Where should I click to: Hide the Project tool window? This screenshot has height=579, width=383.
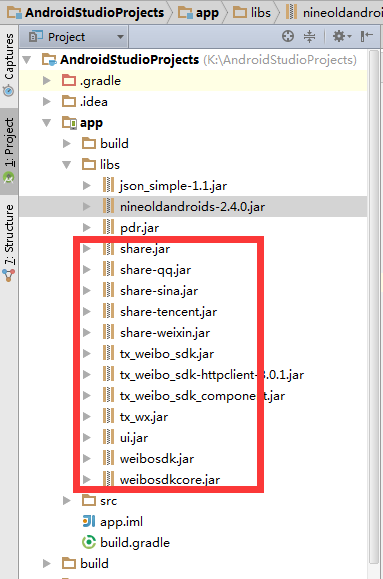pos(366,36)
